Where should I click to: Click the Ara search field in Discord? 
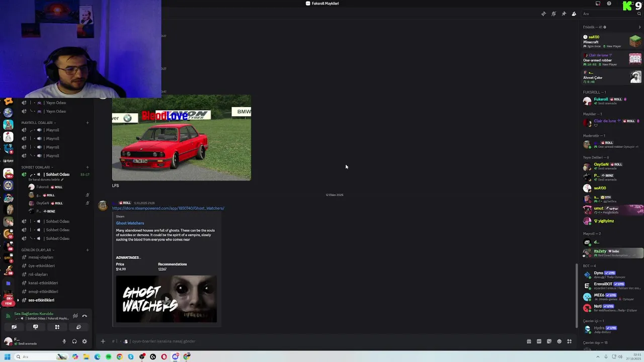pos(611,14)
